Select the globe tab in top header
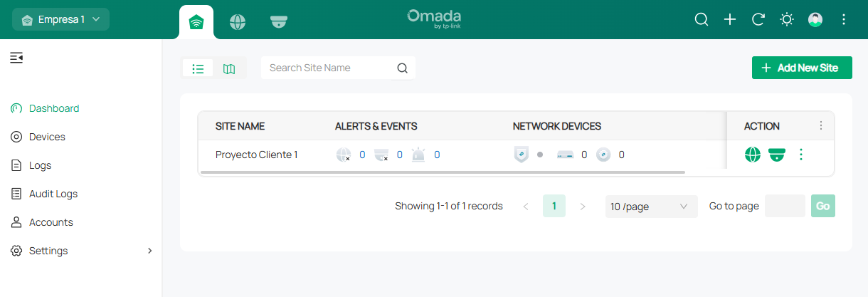The width and height of the screenshot is (868, 297). coord(238,22)
